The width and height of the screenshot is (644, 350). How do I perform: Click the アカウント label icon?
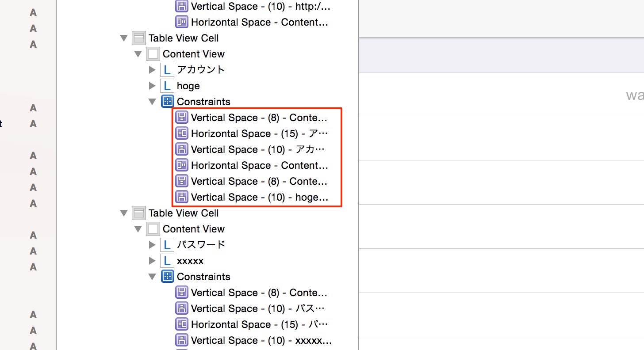[x=167, y=70]
